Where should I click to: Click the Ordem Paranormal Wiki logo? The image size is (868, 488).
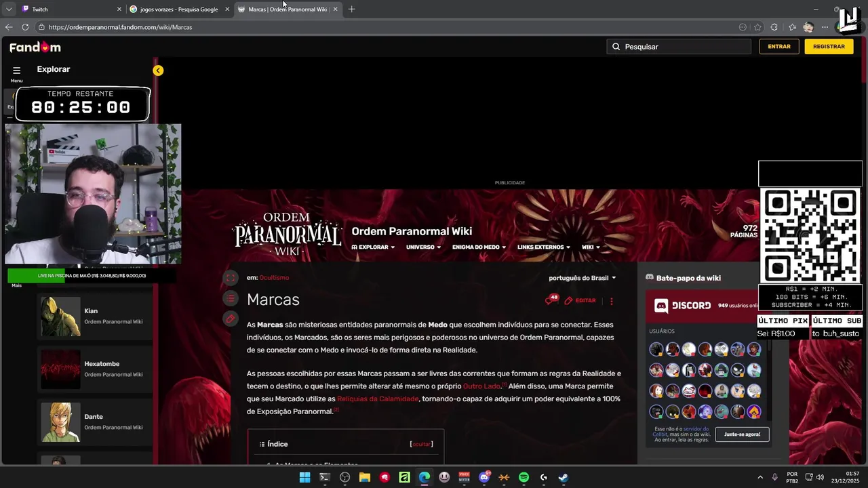pyautogui.click(x=288, y=235)
